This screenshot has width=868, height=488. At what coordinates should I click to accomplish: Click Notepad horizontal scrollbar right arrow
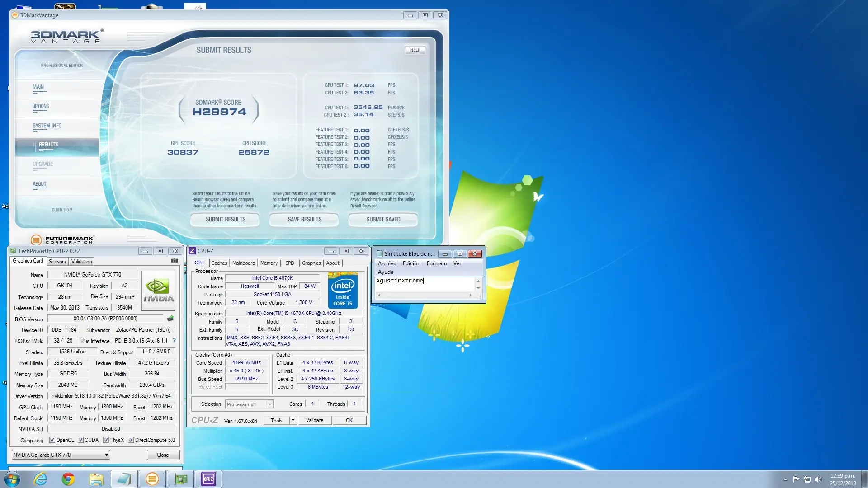pos(470,295)
